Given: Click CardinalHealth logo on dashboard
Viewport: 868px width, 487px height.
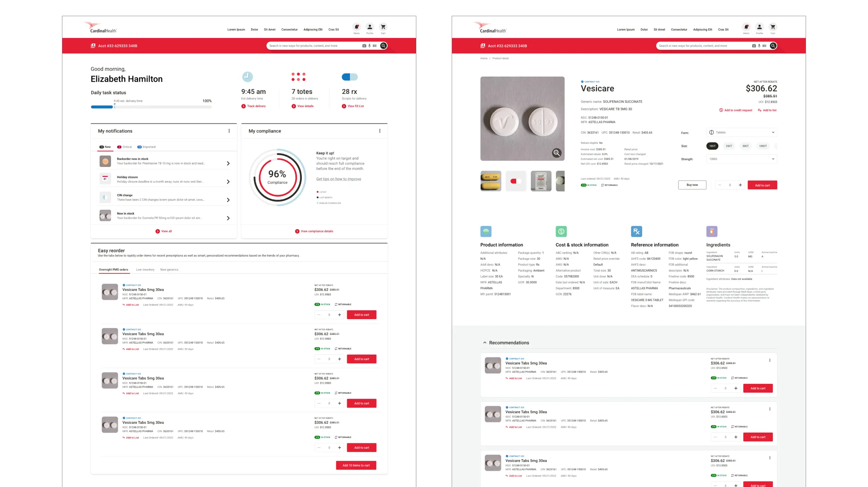Looking at the screenshot, I should point(100,27).
